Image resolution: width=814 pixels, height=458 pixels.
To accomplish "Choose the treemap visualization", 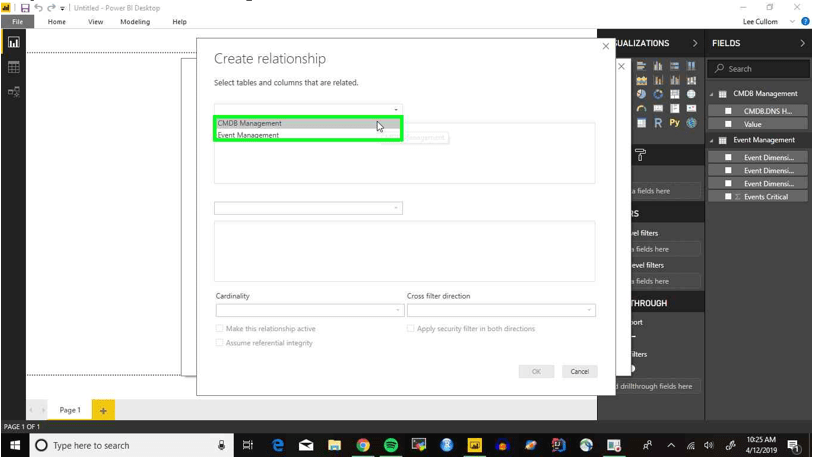I will [x=675, y=94].
